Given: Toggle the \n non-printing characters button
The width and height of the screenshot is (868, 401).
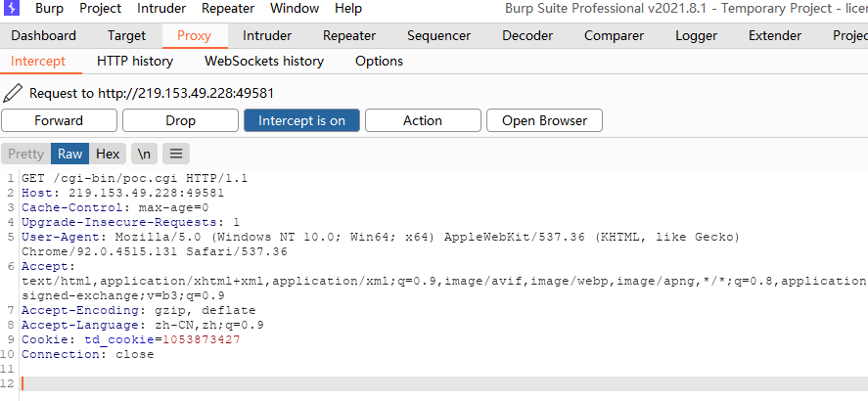Looking at the screenshot, I should [x=144, y=154].
